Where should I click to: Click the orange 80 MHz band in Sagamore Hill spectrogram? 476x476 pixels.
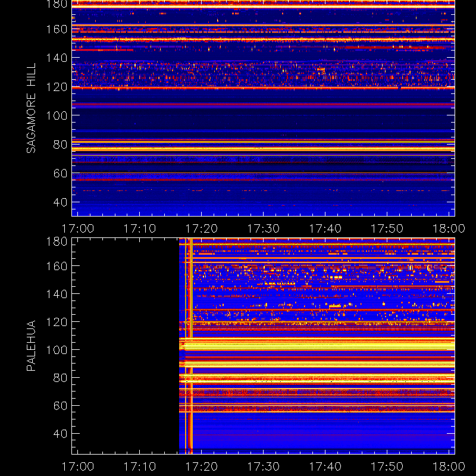point(263,142)
